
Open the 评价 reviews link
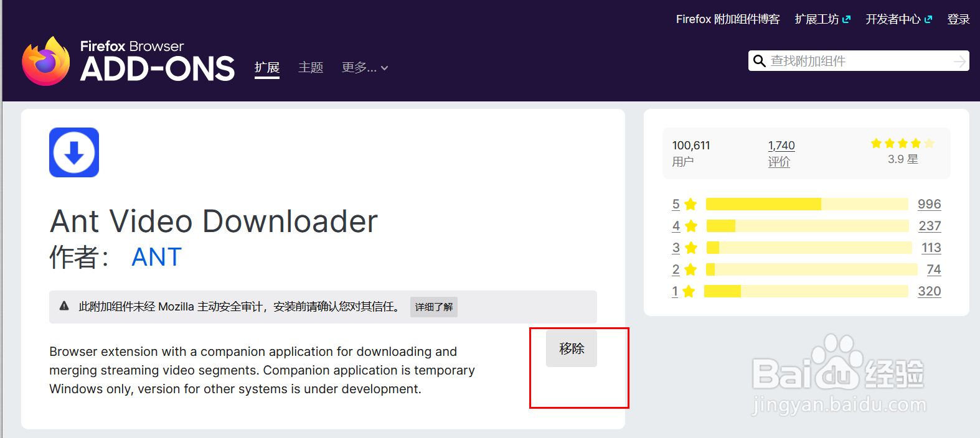coord(779,162)
